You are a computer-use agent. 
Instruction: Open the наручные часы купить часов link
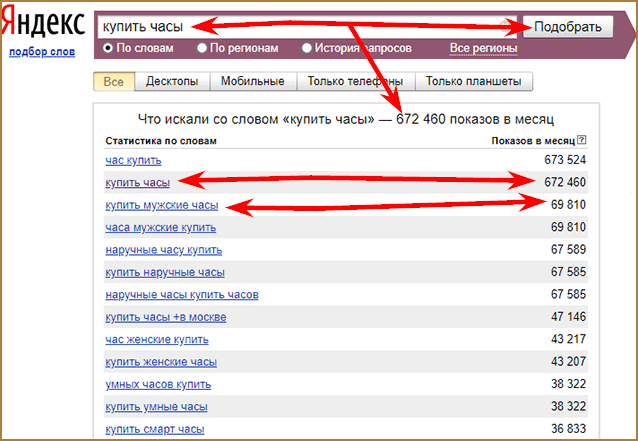click(x=182, y=295)
